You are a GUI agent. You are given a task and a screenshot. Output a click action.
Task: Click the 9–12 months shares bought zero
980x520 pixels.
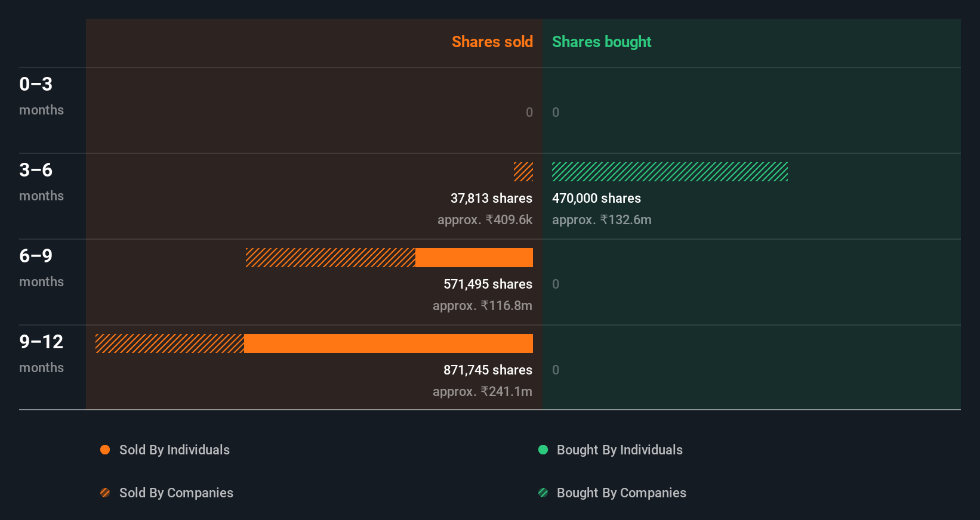tap(556, 370)
